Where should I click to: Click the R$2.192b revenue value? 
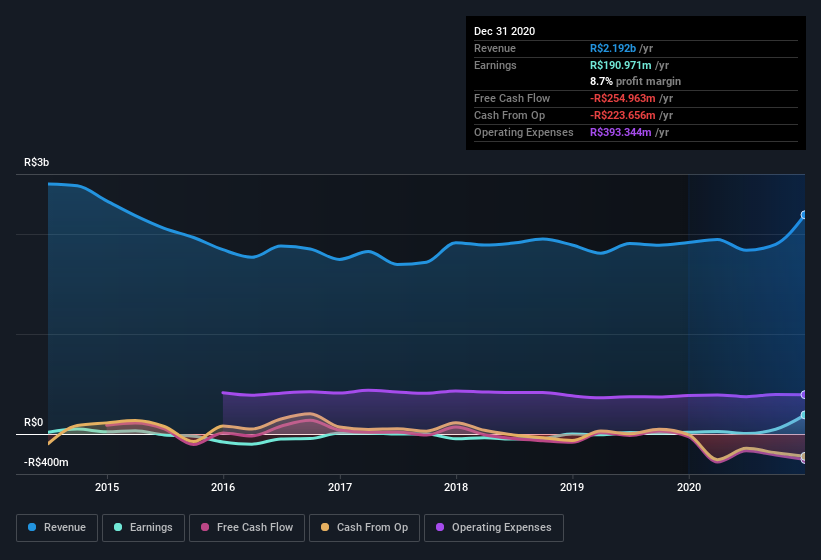click(613, 48)
